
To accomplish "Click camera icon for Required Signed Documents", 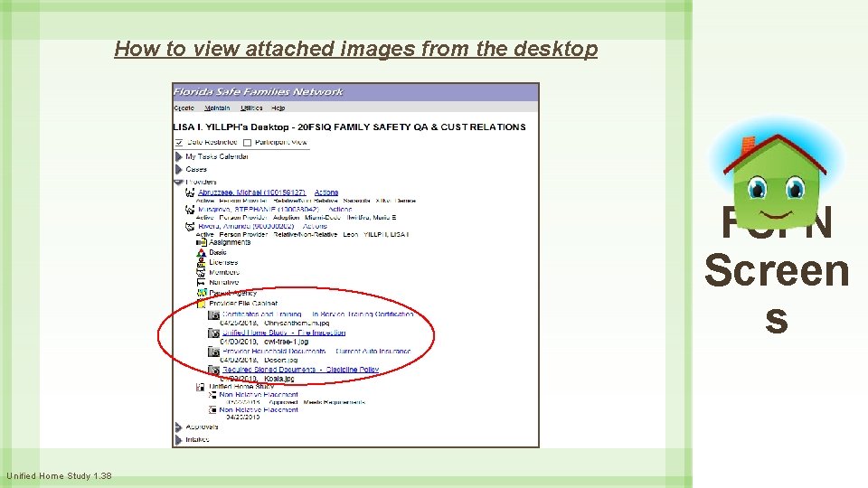I will coord(213,370).
